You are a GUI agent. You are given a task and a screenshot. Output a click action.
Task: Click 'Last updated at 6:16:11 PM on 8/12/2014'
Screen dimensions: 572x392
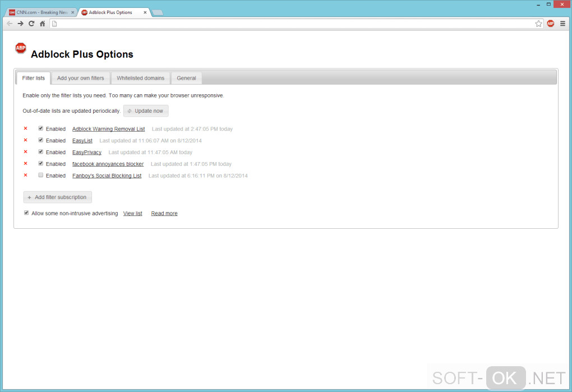tap(198, 176)
